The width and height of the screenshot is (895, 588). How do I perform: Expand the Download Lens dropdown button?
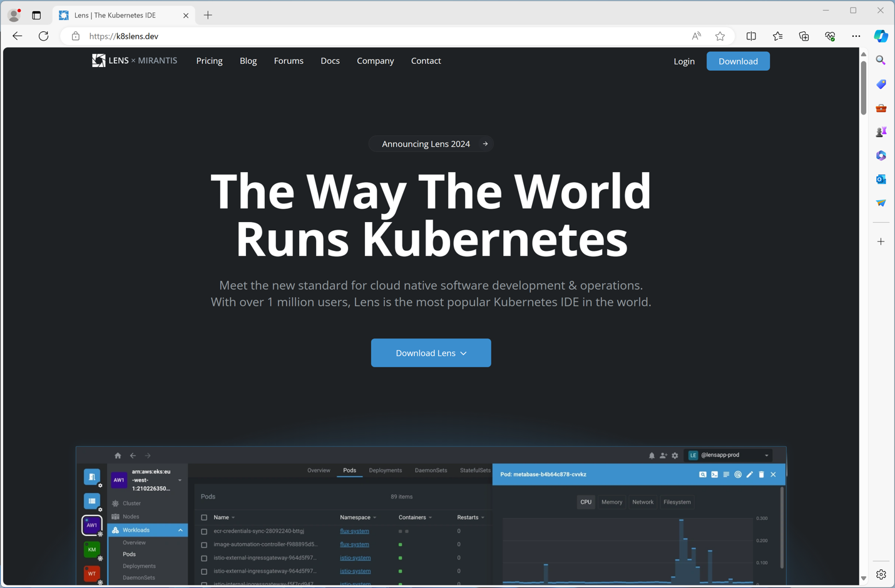coord(431,353)
